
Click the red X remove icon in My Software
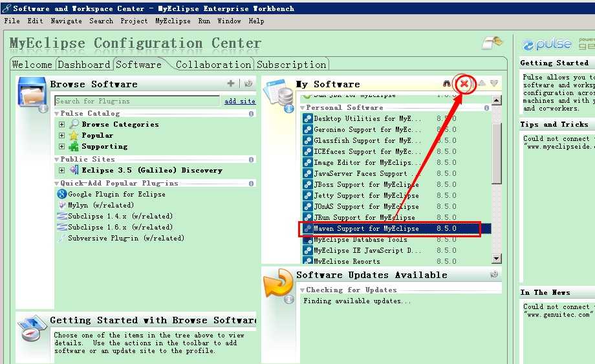(464, 84)
